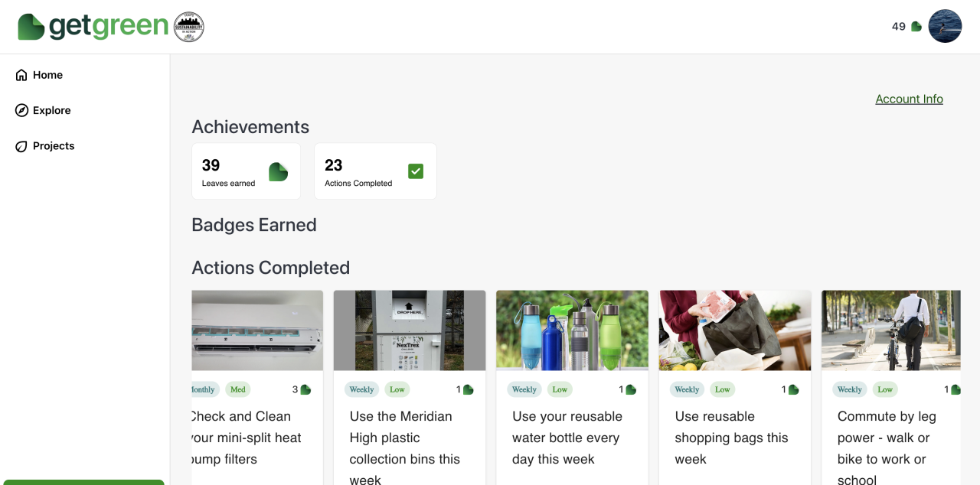Click the Leaves earned leaf icon
The image size is (980, 485).
278,171
